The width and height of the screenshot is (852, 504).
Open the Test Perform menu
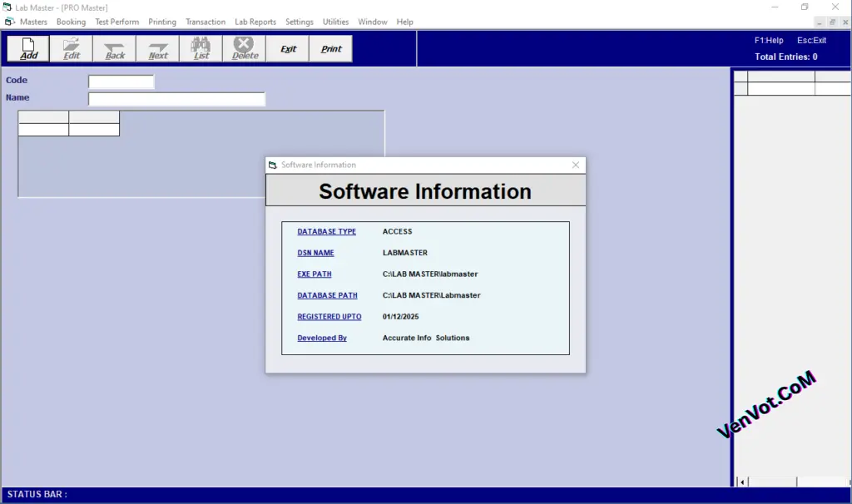coord(116,22)
